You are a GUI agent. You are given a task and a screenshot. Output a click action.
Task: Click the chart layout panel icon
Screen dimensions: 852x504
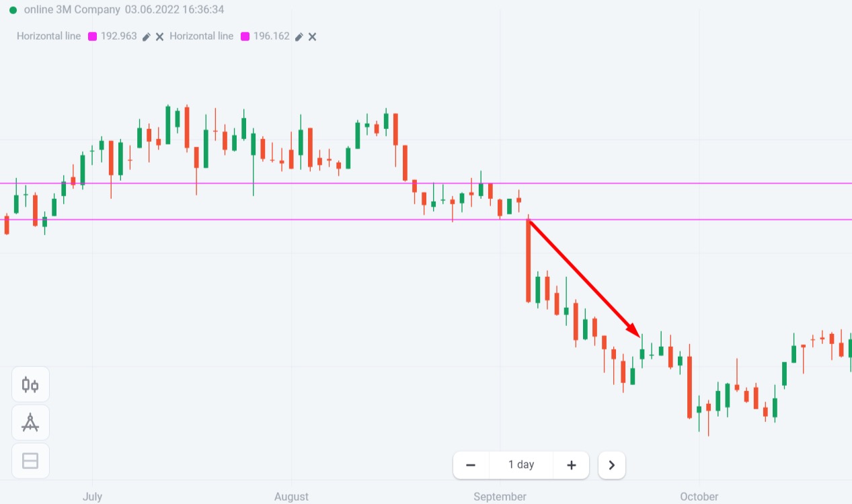30,461
